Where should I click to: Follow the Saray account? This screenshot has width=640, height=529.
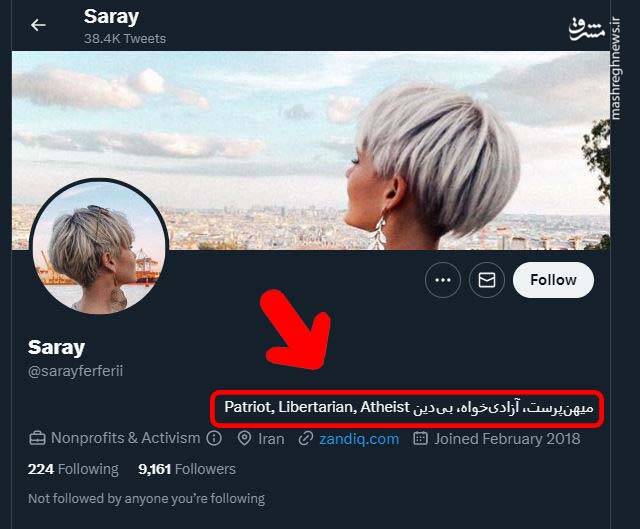553,280
